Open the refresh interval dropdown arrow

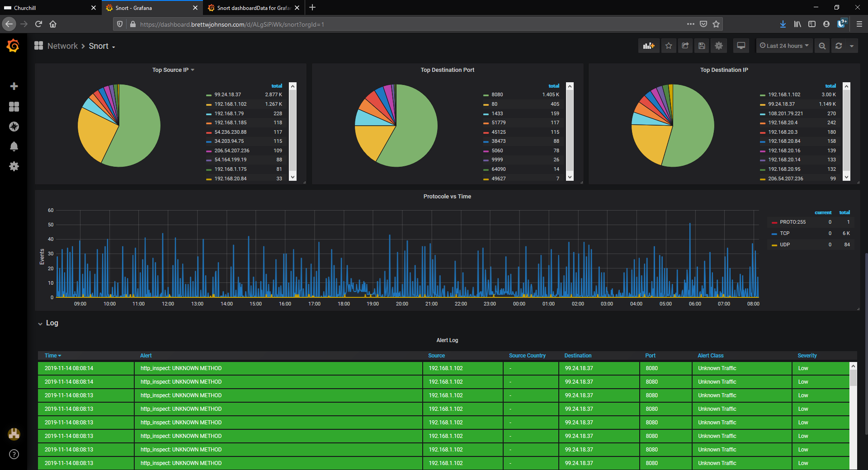coord(852,46)
